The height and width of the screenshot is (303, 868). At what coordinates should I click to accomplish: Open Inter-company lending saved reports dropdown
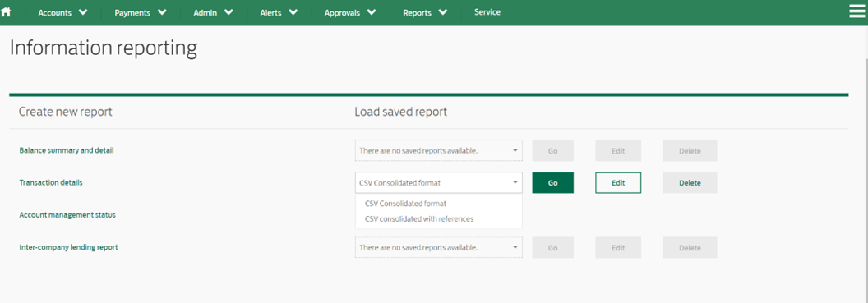[438, 248]
